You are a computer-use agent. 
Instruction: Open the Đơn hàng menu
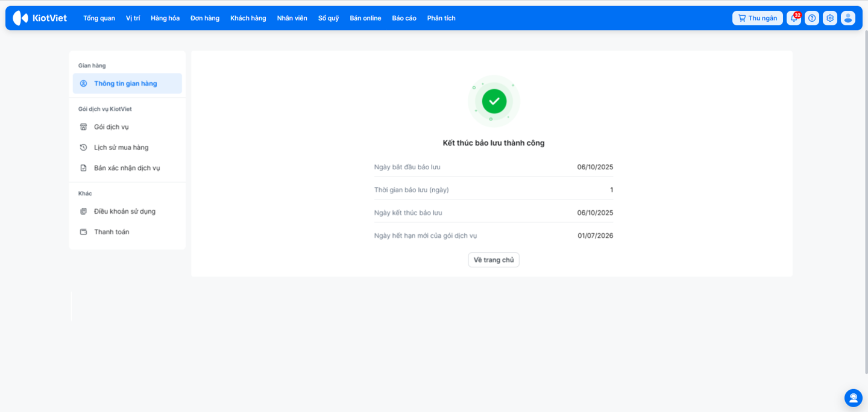(x=205, y=18)
